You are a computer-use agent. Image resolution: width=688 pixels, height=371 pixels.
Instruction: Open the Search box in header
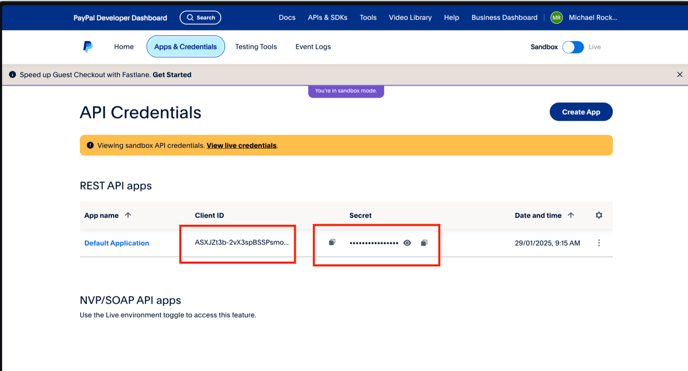tap(200, 18)
